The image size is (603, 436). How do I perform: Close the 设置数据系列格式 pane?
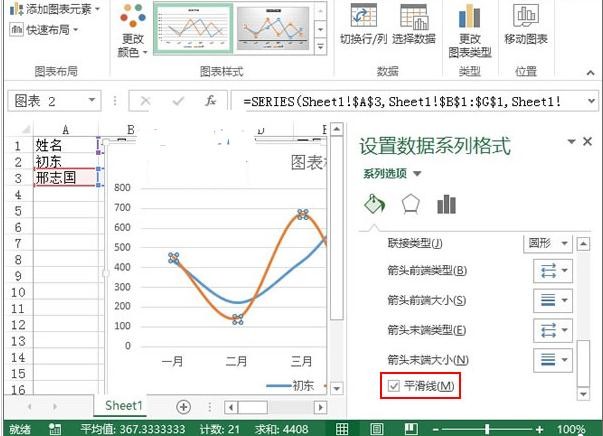pyautogui.click(x=587, y=141)
